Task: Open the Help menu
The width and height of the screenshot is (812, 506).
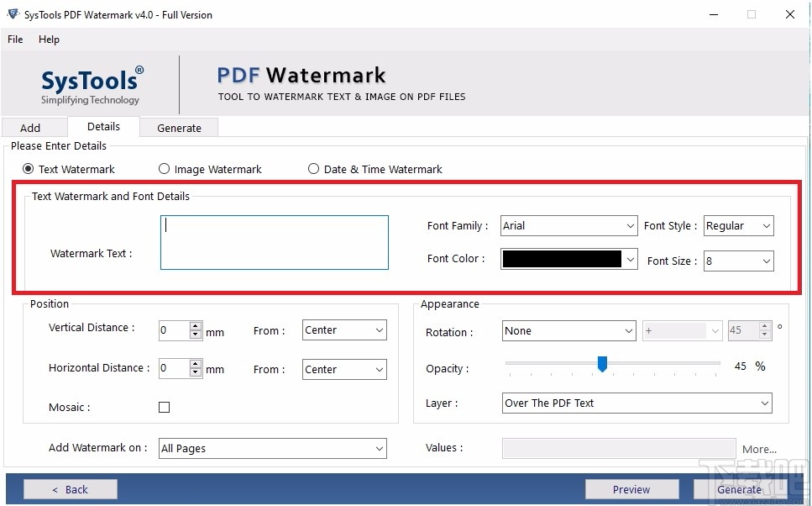Action: (49, 39)
